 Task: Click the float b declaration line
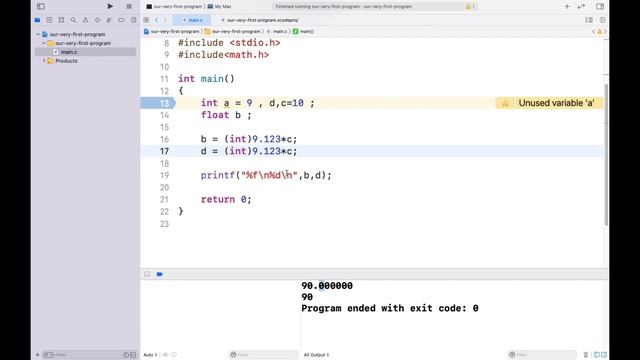(x=226, y=115)
